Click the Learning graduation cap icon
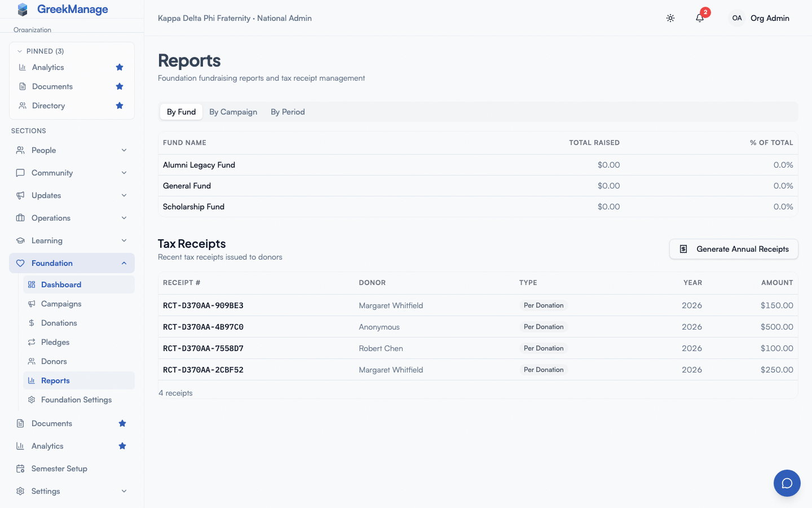The width and height of the screenshot is (812, 508). (x=20, y=240)
